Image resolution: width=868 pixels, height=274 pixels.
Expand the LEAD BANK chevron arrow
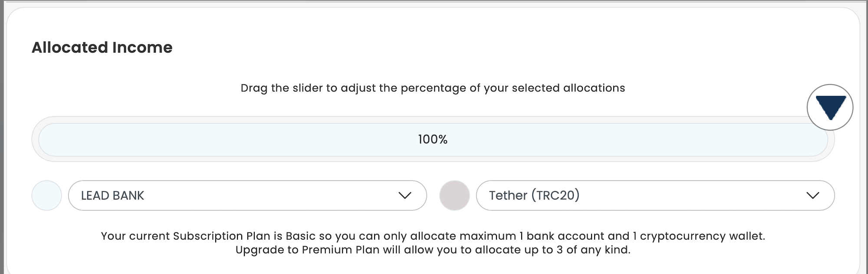click(x=404, y=196)
